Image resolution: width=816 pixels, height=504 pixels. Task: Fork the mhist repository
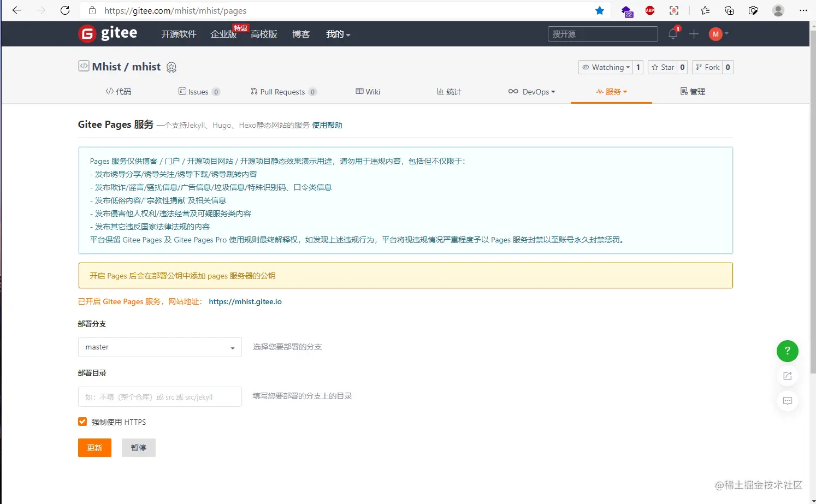(708, 67)
